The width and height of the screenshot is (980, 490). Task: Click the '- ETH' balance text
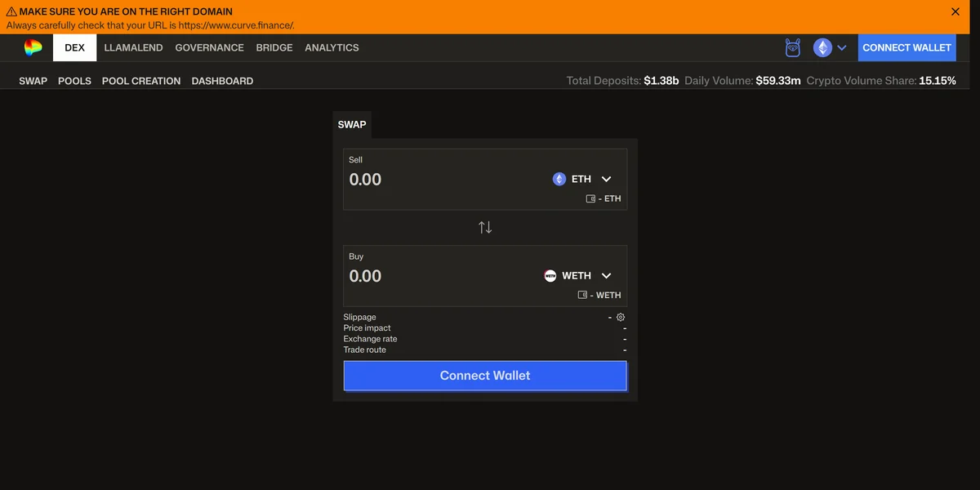tap(609, 198)
